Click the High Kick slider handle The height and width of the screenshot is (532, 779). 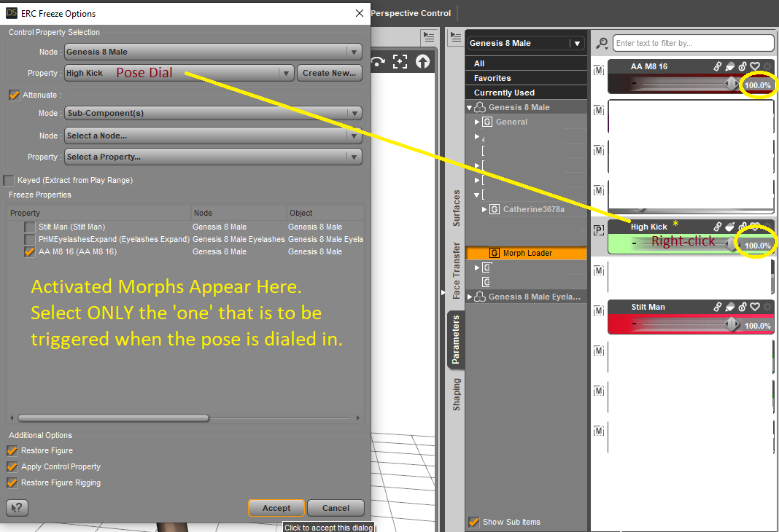tap(732, 243)
